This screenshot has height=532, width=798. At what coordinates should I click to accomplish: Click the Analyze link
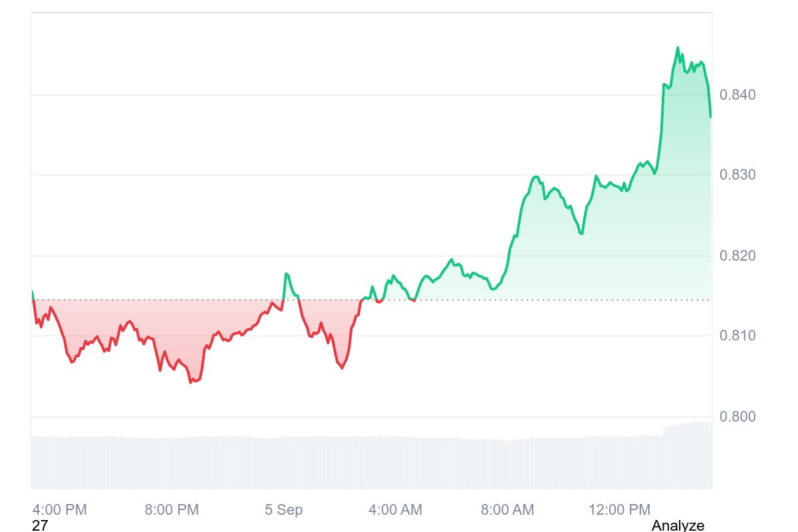(x=678, y=525)
